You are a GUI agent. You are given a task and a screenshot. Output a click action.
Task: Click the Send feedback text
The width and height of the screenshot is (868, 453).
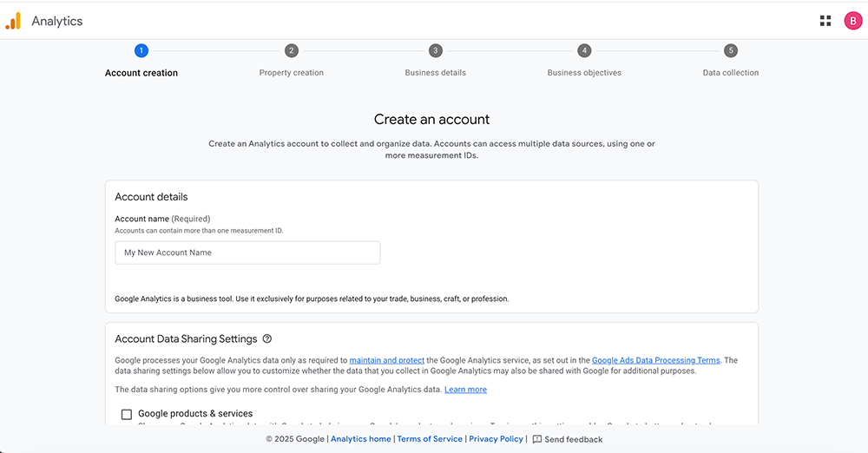(574, 439)
